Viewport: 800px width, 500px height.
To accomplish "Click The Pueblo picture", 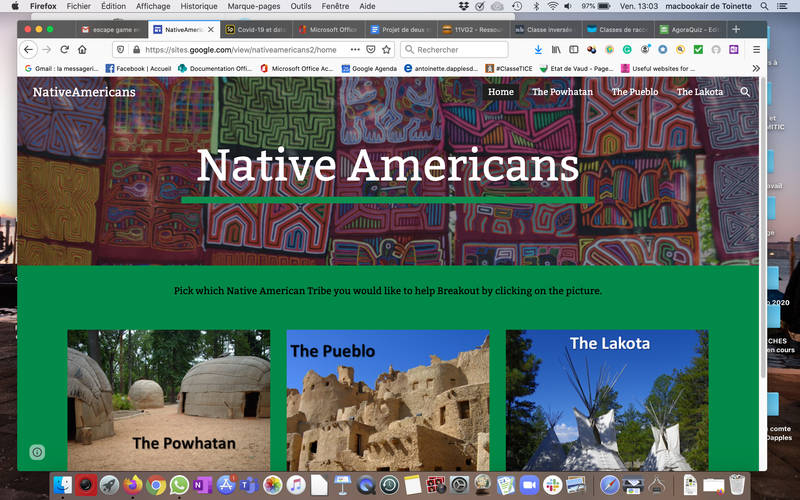I will click(x=388, y=400).
